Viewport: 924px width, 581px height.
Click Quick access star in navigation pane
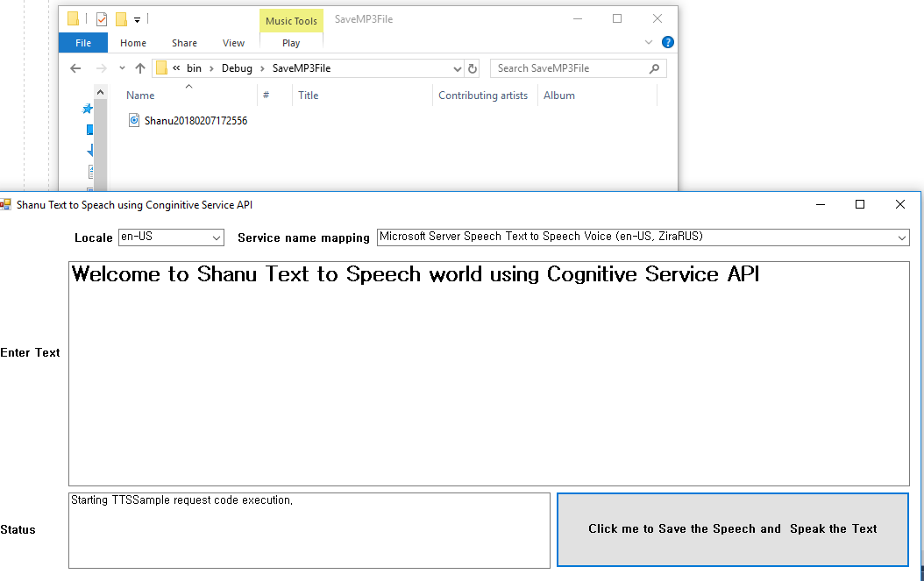click(x=88, y=109)
